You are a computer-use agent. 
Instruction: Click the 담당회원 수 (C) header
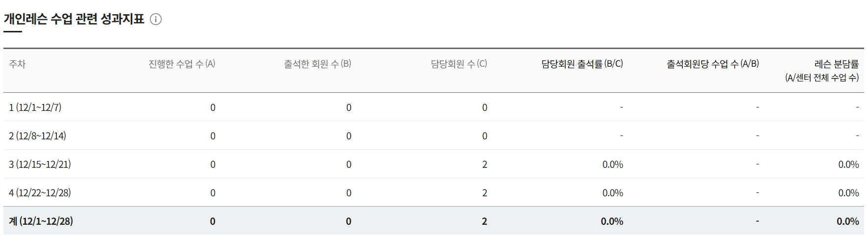click(459, 64)
